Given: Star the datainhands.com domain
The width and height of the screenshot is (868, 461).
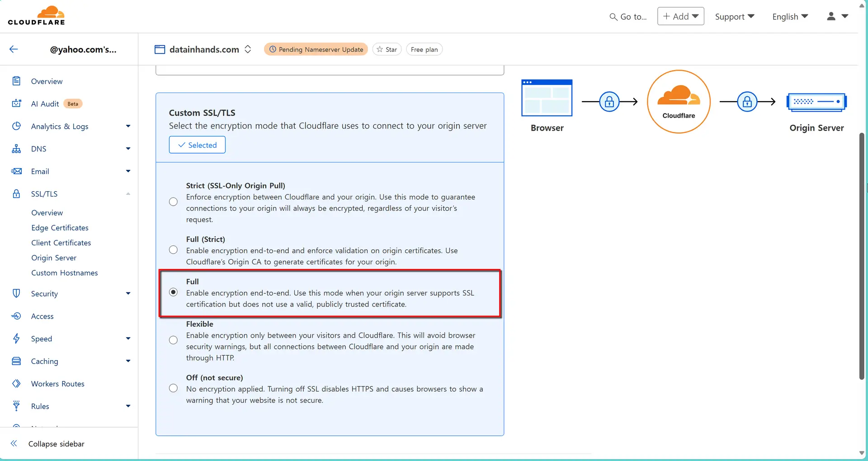Looking at the screenshot, I should click(x=387, y=49).
